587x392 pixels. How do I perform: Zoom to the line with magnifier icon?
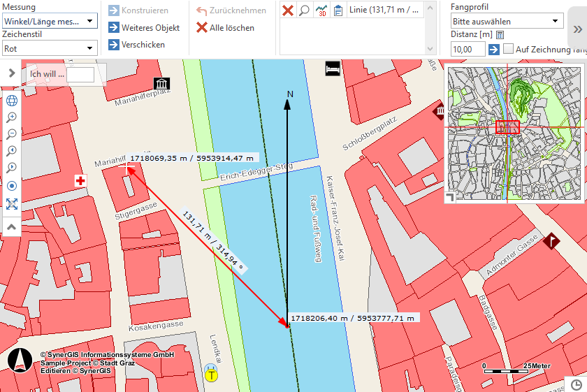pos(305,10)
